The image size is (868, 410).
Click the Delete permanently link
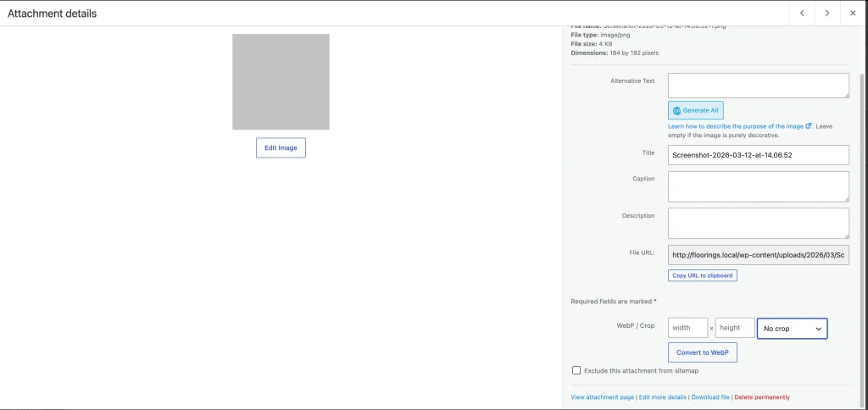(x=762, y=397)
